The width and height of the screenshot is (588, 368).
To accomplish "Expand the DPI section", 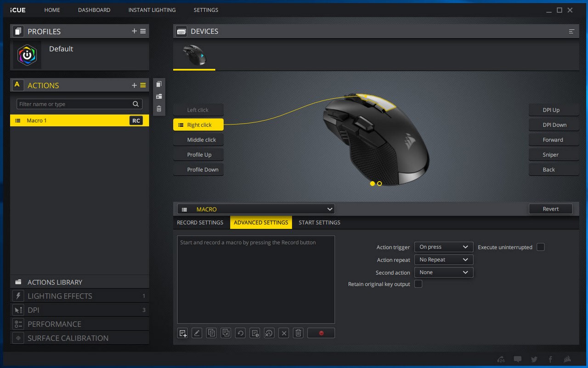I will 79,310.
